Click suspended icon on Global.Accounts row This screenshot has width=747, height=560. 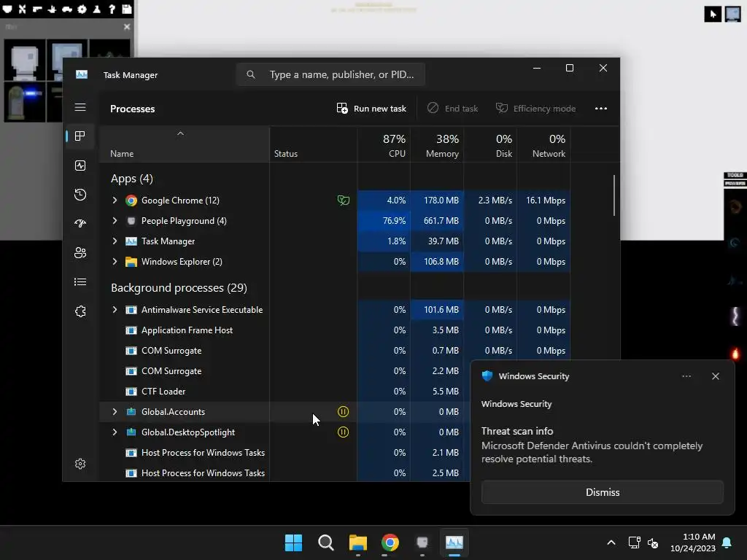point(343,412)
